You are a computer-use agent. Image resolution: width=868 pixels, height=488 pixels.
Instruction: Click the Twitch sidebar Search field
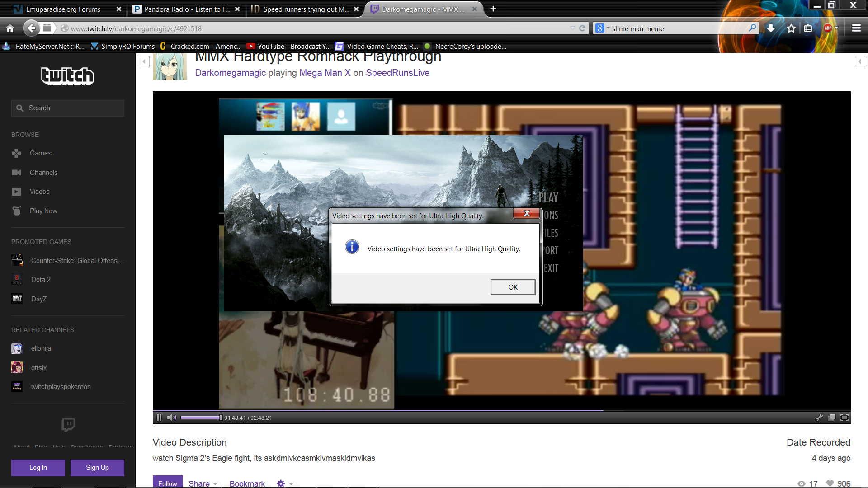pyautogui.click(x=68, y=108)
